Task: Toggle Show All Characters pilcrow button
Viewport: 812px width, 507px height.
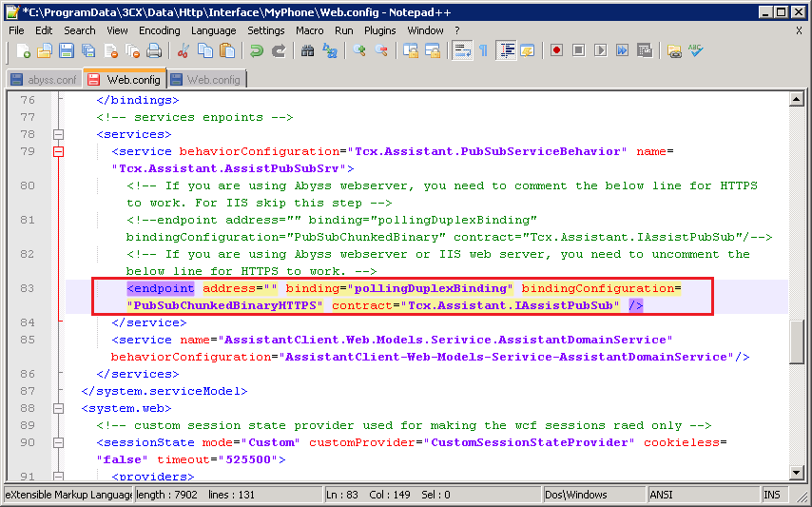Action: pos(484,50)
